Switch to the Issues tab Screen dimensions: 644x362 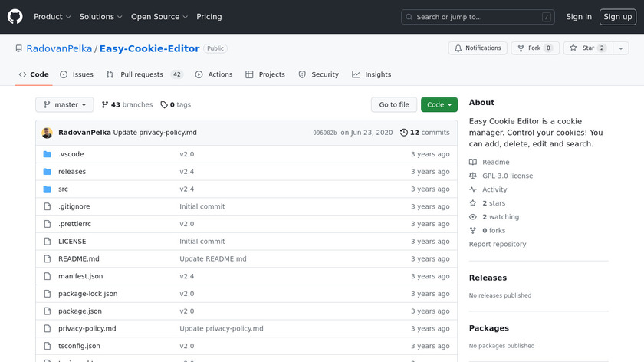[77, 74]
